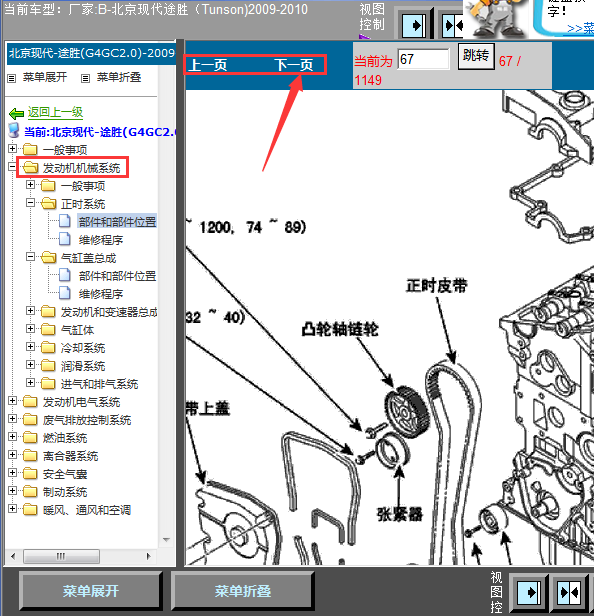The height and width of the screenshot is (616, 594).
Task: Click the timing belt engine diagram
Action: (x=389, y=327)
